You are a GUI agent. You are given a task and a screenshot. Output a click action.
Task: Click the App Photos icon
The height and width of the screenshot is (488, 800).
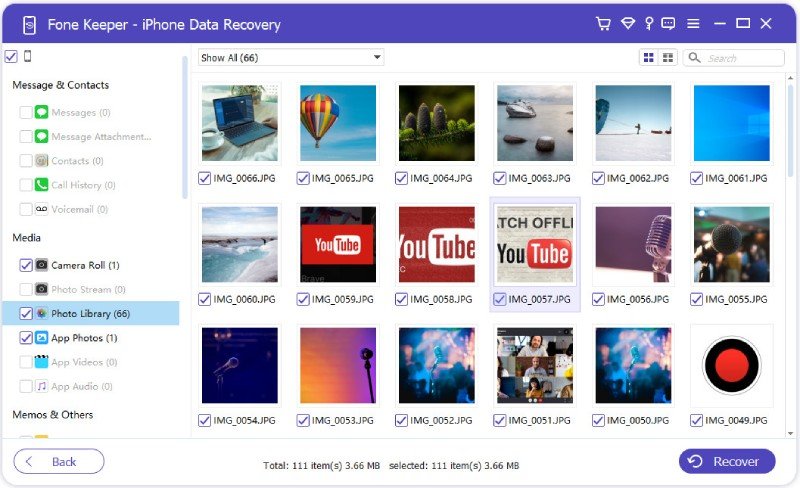[x=41, y=338]
